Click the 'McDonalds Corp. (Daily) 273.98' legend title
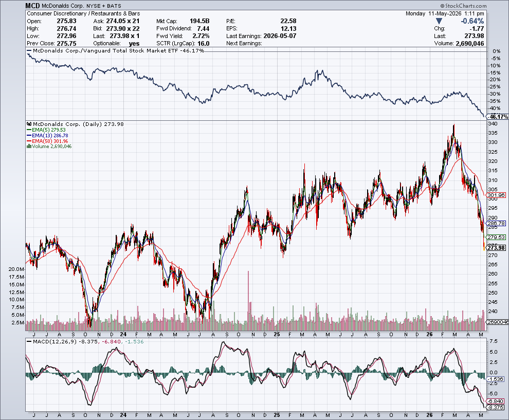Viewport: 509px width, 420px height. coord(78,124)
